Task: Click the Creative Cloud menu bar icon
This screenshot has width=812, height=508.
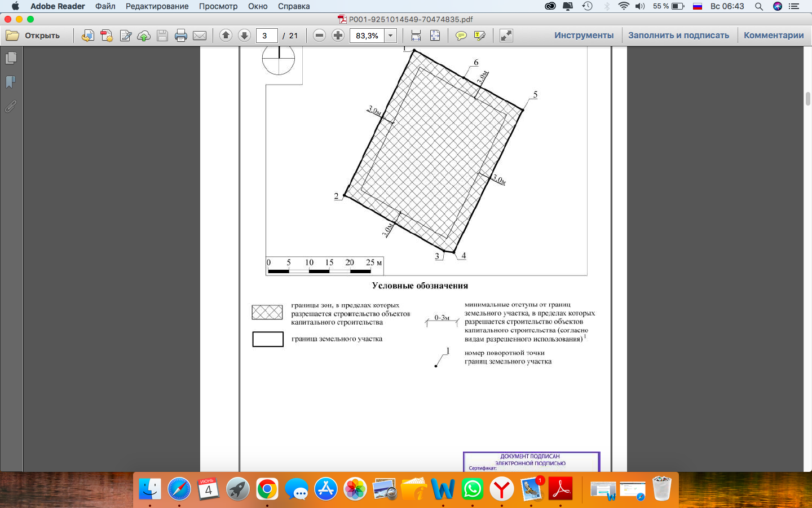Action: pos(550,6)
